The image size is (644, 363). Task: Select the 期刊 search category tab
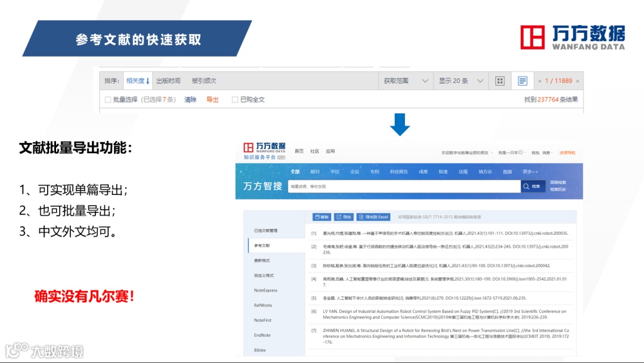coord(315,172)
